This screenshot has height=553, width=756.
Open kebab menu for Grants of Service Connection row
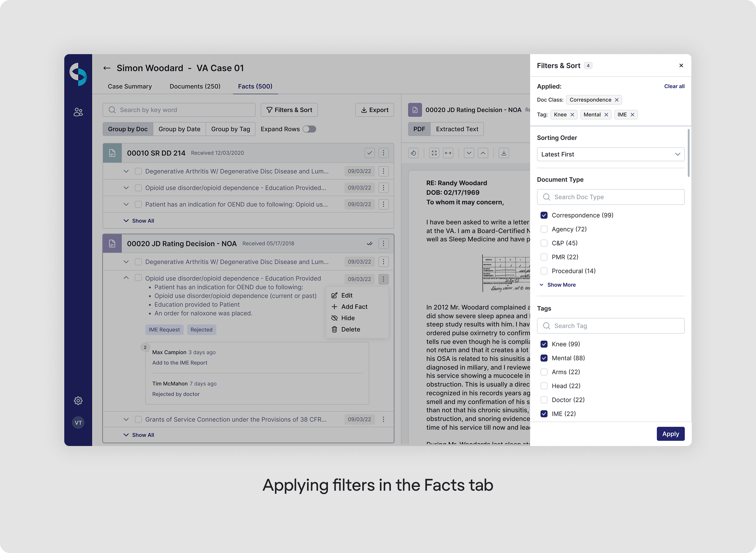tap(384, 420)
